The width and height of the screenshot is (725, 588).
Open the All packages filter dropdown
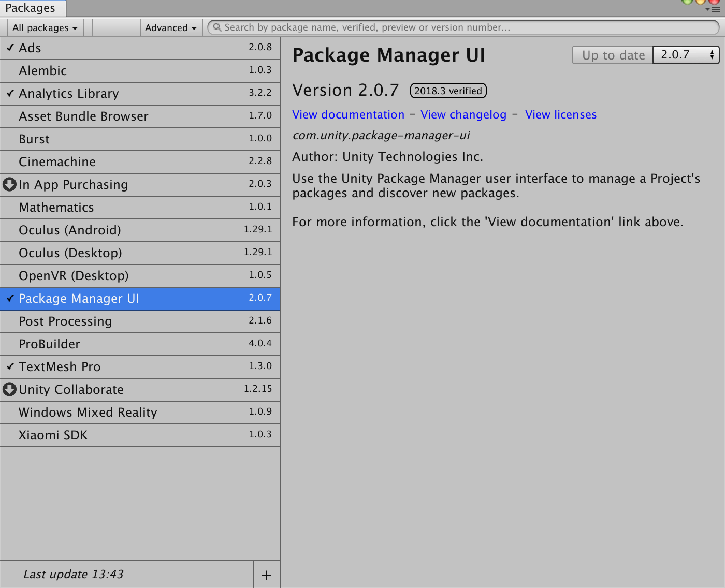45,27
